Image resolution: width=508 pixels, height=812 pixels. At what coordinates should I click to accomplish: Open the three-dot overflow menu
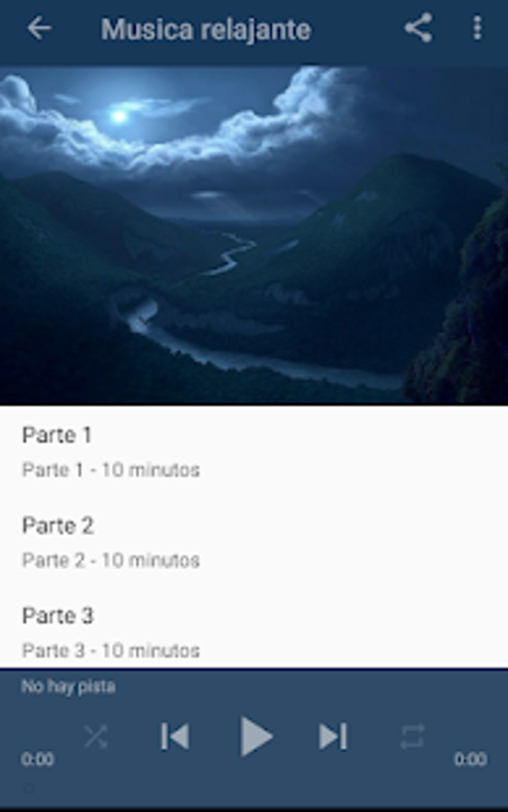[x=477, y=28]
